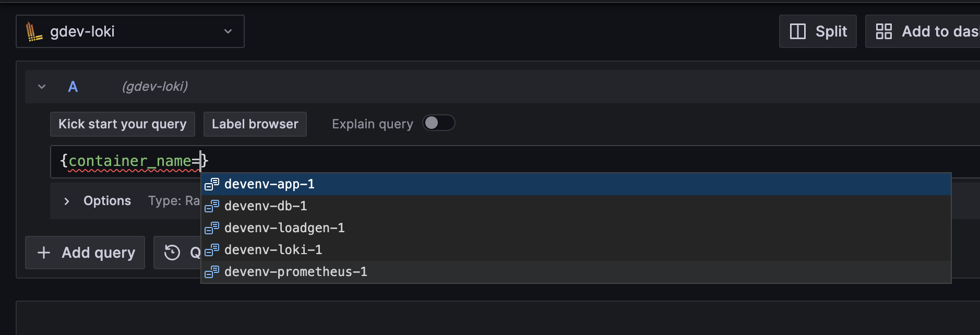This screenshot has width=980, height=335.
Task: Click the Add query button
Action: coord(85,253)
